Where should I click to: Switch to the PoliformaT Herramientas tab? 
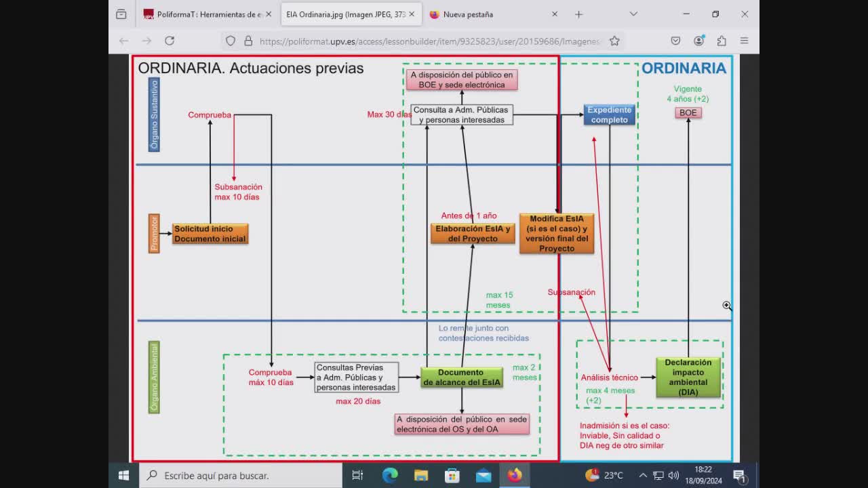pyautogui.click(x=208, y=14)
